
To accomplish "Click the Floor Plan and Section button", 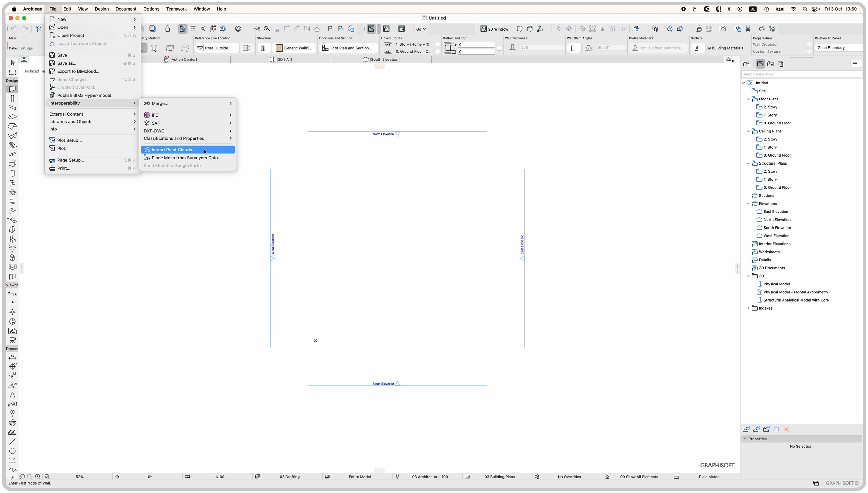I will (x=348, y=48).
